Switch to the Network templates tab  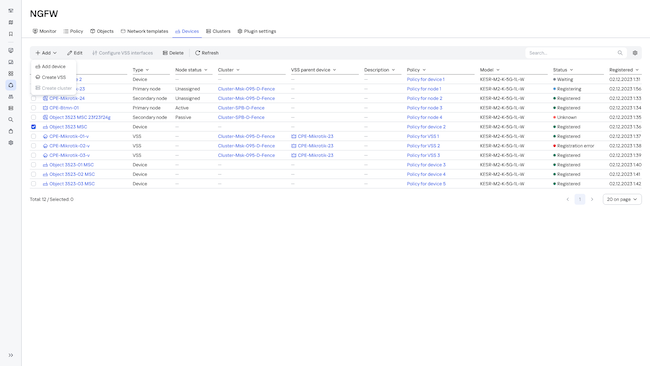144,32
